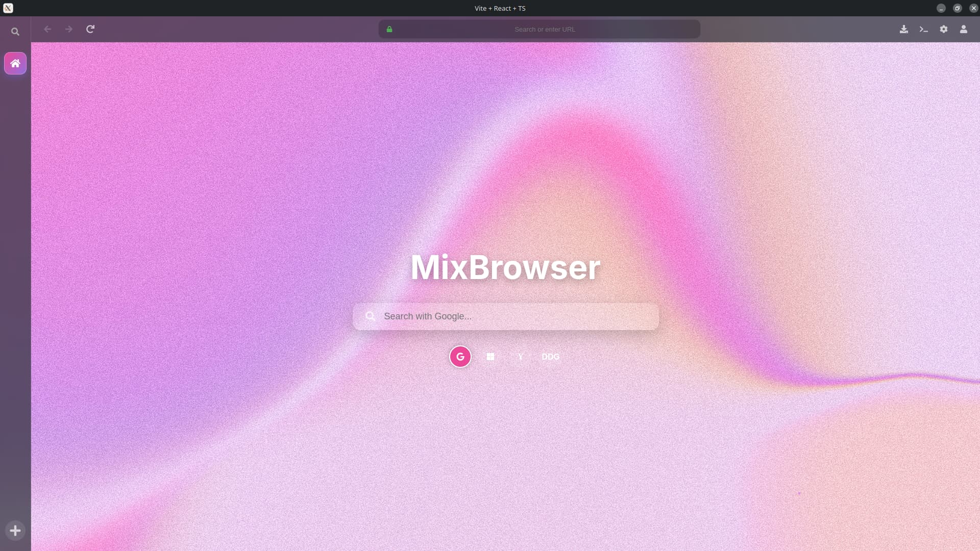The height and width of the screenshot is (551, 980).
Task: Add a new tab with plus button
Action: [x=15, y=531]
